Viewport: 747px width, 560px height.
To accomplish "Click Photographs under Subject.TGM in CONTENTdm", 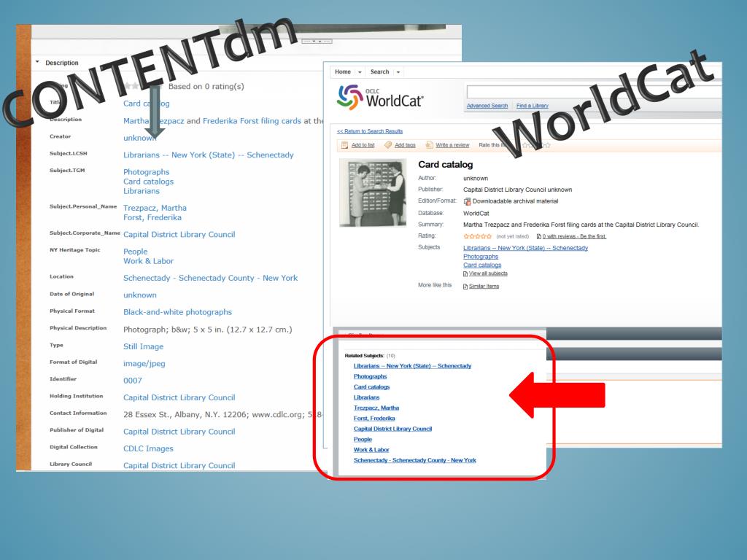I will pyautogui.click(x=146, y=172).
